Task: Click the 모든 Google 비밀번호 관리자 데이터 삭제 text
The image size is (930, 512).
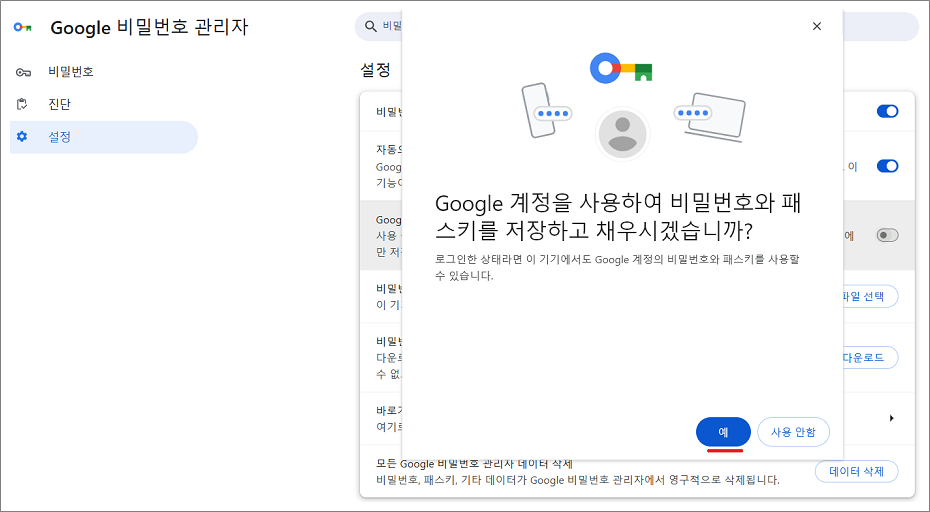Action: (x=474, y=463)
